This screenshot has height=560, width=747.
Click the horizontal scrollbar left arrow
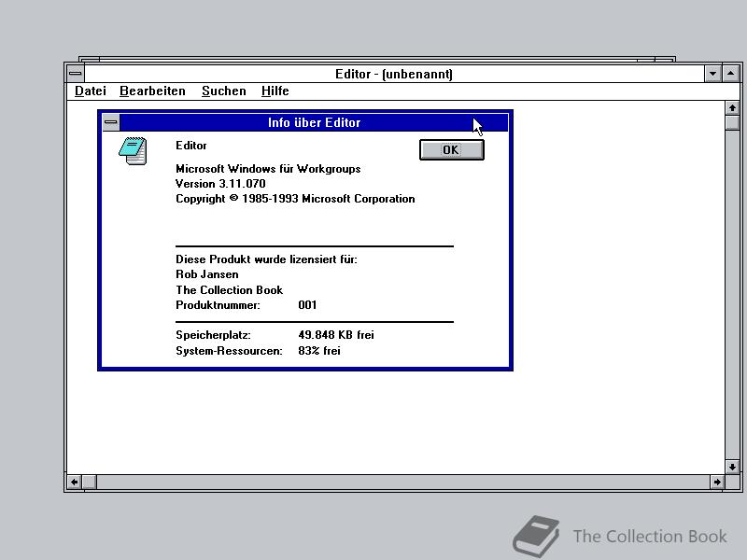75,482
